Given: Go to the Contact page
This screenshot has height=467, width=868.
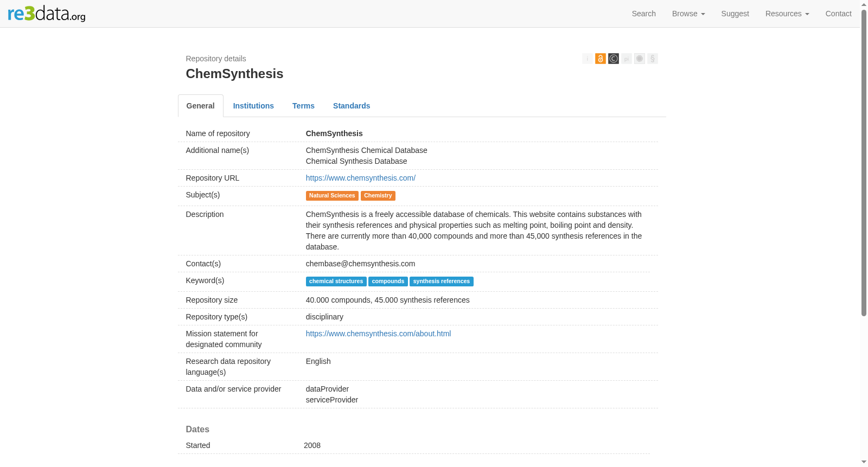Looking at the screenshot, I should 839,14.
